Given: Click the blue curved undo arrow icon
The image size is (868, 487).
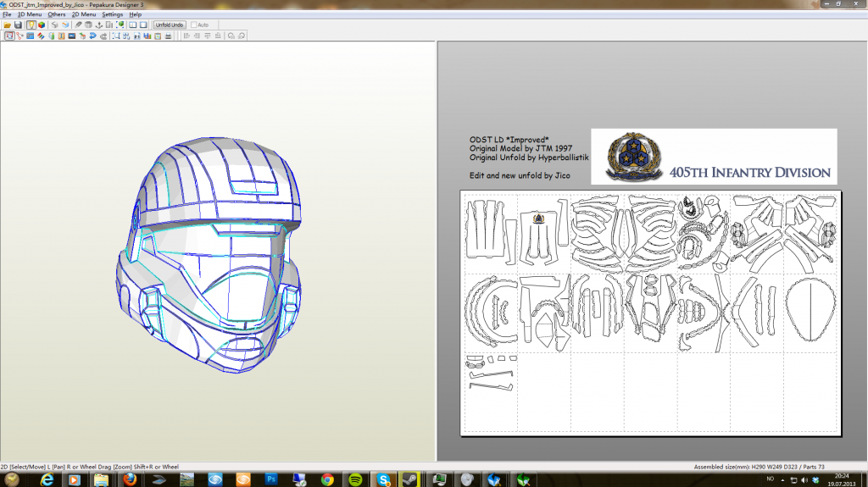Looking at the screenshot, I should [x=93, y=36].
